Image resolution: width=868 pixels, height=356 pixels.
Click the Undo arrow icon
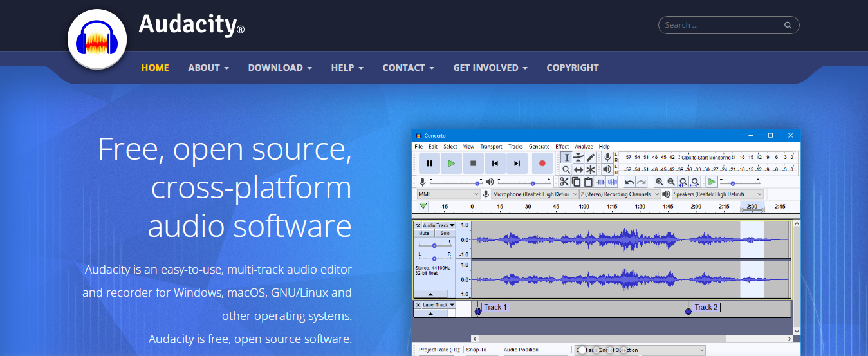pyautogui.click(x=629, y=182)
